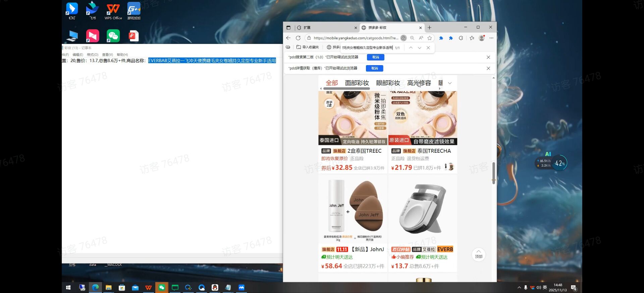Click the zoom magnifier icon in address bar

click(x=412, y=38)
